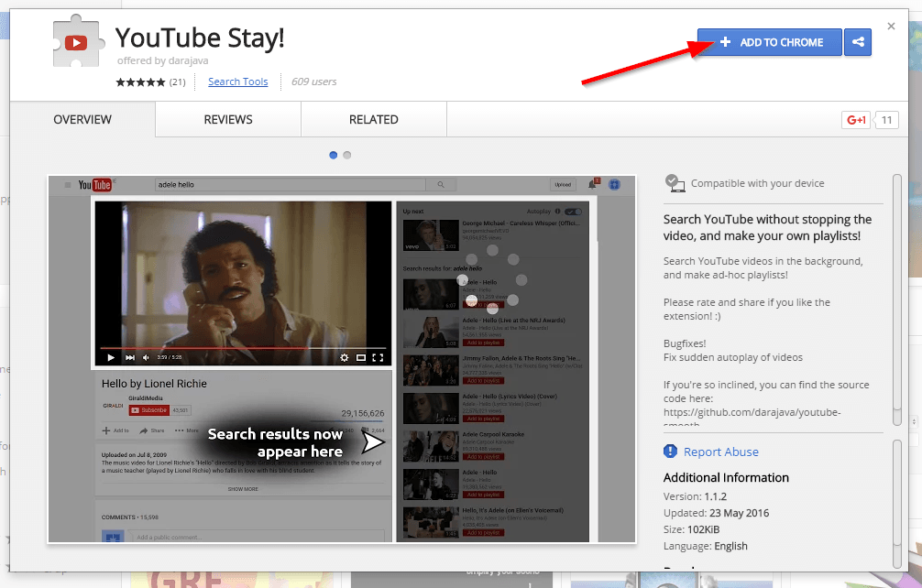
Task: Click the Report Abuse link
Action: click(x=721, y=452)
